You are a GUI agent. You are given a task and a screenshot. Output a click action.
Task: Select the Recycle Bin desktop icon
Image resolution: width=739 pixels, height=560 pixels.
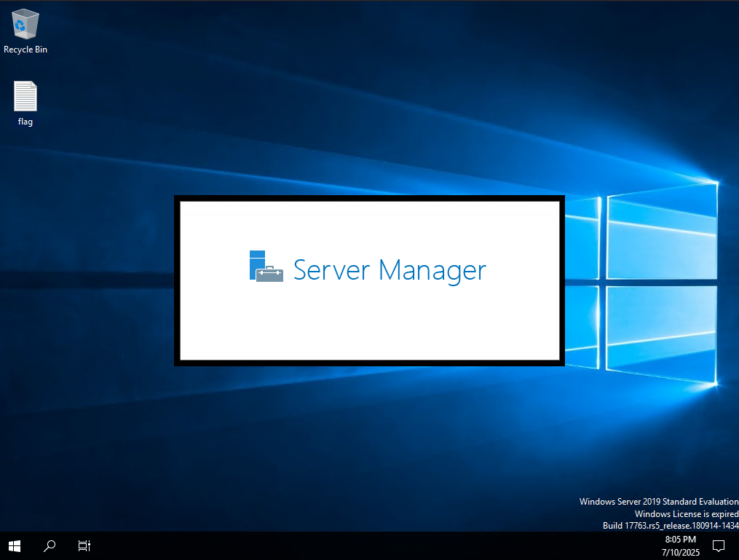point(25,24)
